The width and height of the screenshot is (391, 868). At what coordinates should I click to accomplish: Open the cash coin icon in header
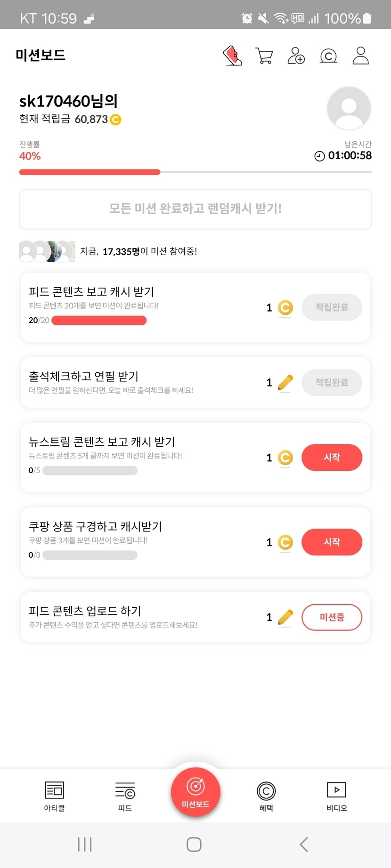pos(328,56)
